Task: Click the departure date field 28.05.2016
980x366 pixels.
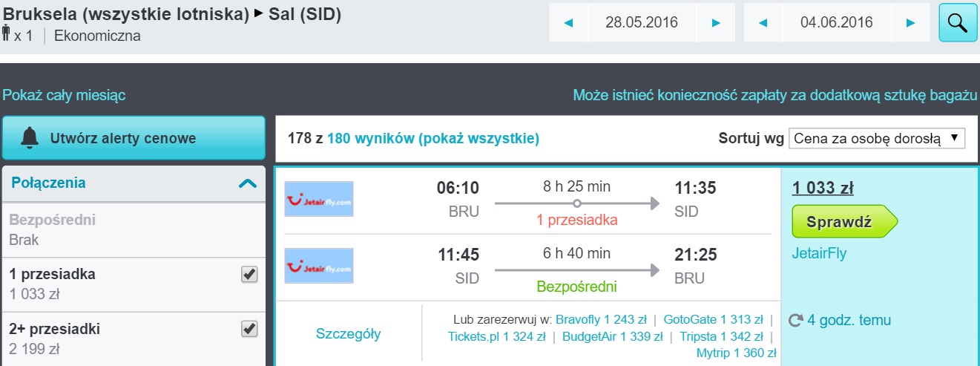Action: 642,23
